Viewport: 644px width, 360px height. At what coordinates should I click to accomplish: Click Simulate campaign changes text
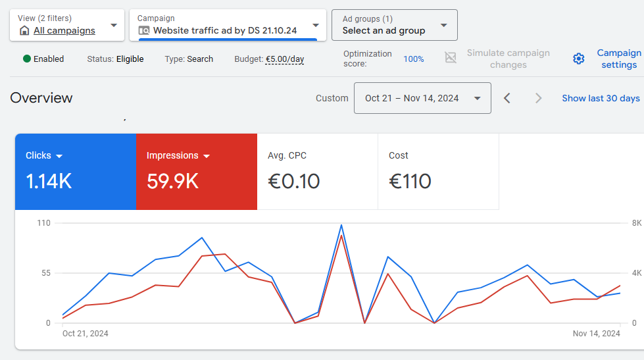click(x=508, y=59)
